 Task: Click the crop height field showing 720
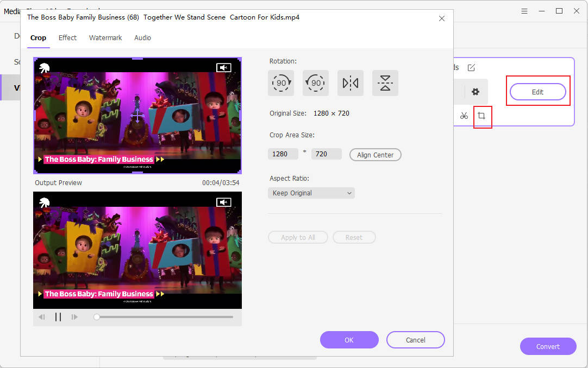click(x=326, y=154)
